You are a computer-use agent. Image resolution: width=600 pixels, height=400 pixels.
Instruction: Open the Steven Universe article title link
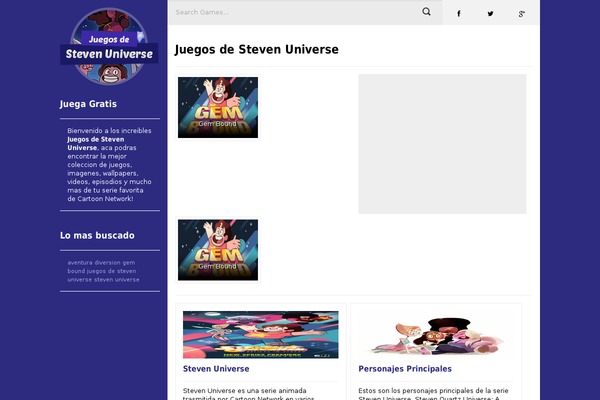[x=216, y=369]
